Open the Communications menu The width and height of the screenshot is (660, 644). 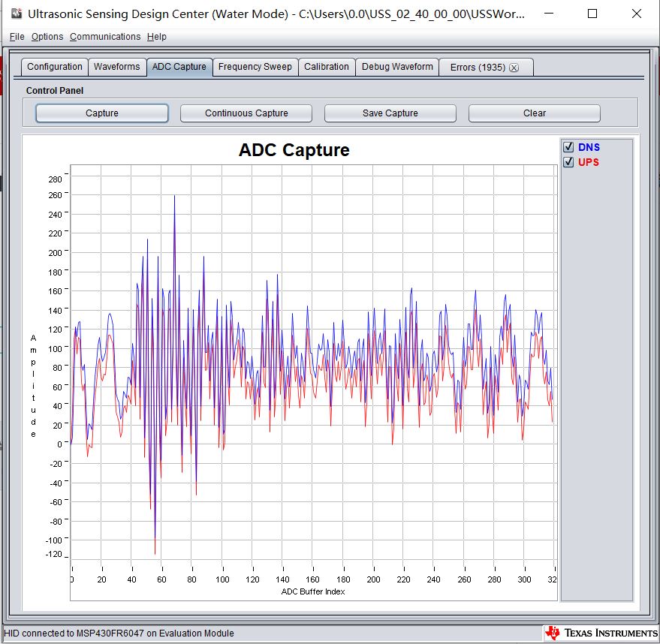(105, 37)
